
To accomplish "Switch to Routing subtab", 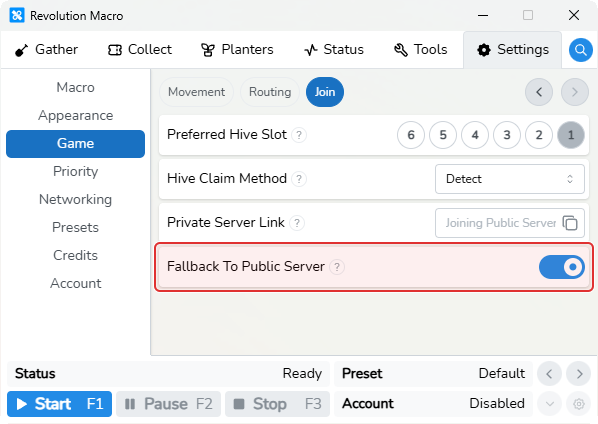I will (x=270, y=92).
